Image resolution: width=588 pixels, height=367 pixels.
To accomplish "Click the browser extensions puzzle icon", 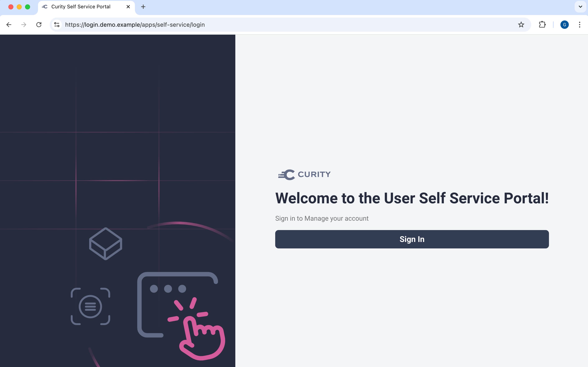I will coord(542,24).
